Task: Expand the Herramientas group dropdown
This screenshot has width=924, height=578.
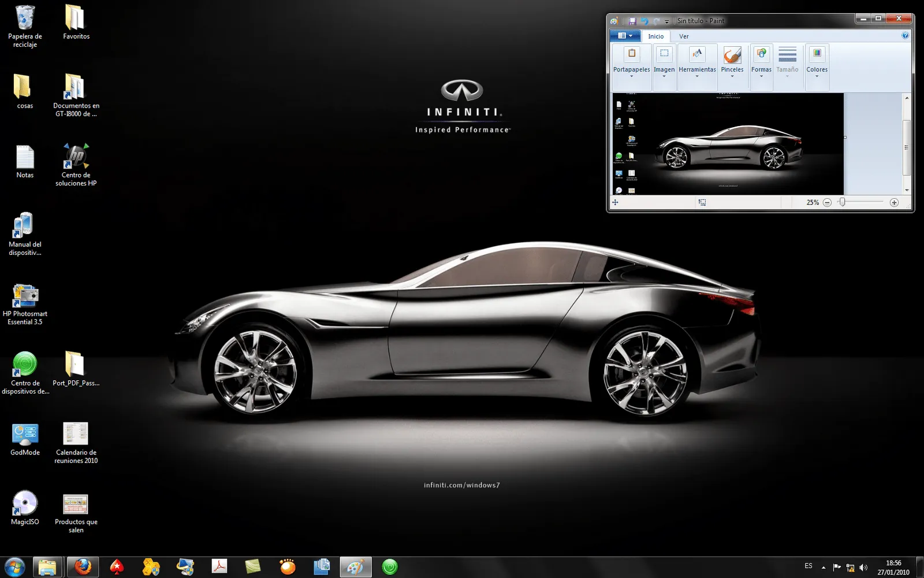Action: (x=697, y=76)
